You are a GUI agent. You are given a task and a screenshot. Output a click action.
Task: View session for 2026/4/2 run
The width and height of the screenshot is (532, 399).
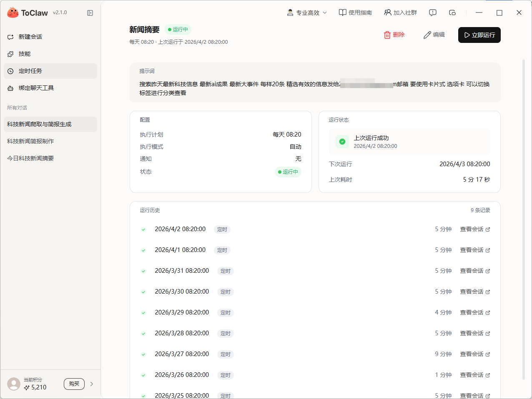pos(475,229)
